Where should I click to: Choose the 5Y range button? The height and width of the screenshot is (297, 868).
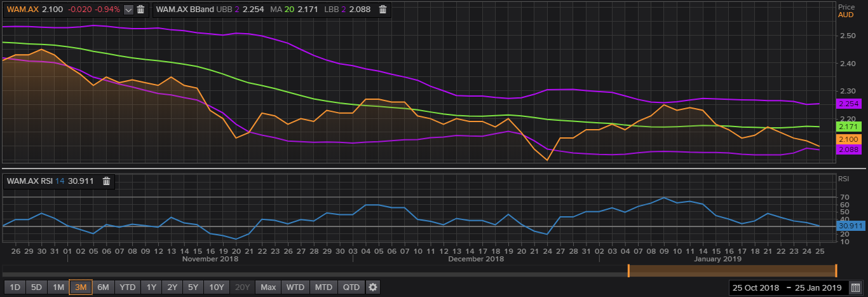193,287
